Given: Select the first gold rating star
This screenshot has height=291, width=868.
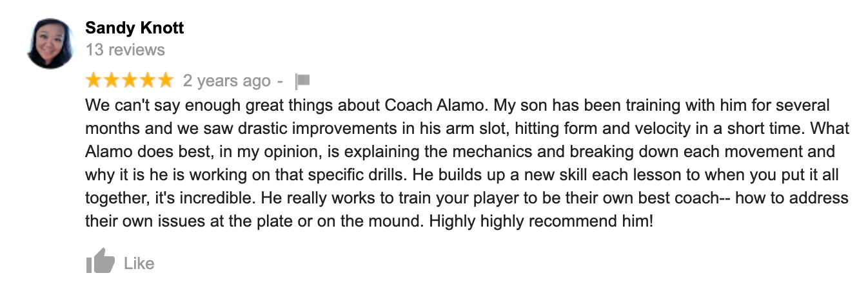Looking at the screenshot, I should coord(94,80).
